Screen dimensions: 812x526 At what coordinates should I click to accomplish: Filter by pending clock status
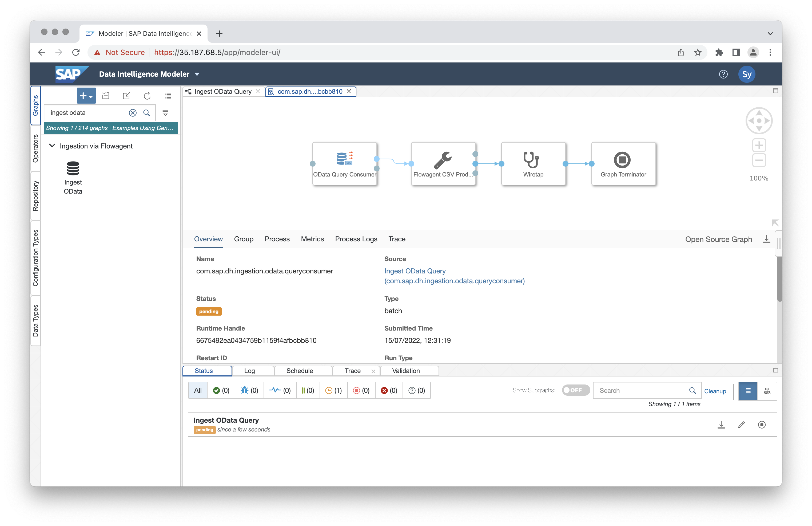(334, 390)
